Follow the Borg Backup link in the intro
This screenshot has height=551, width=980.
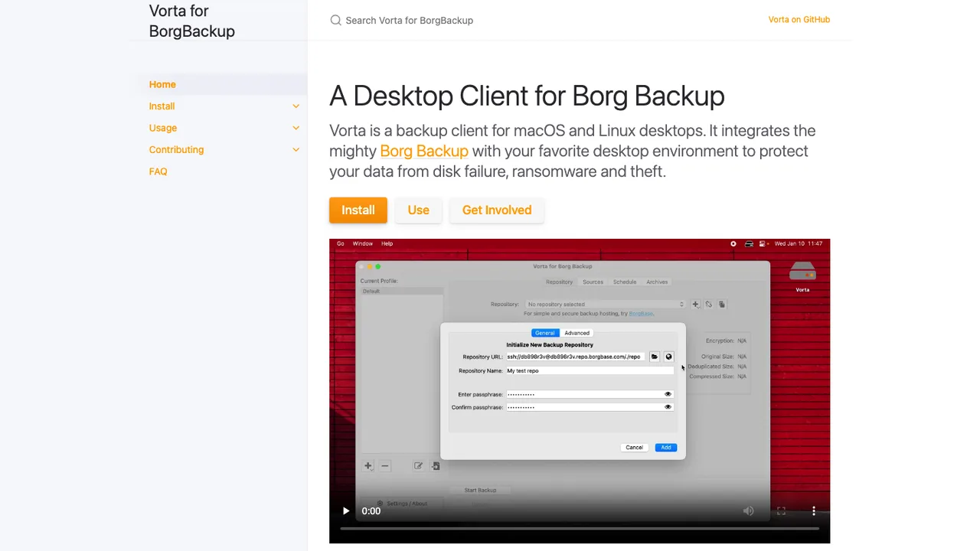[424, 151]
